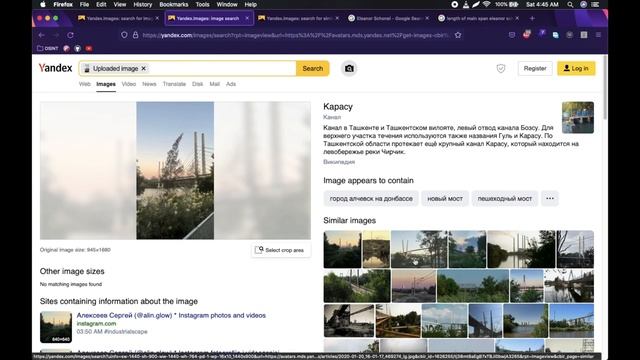Open the Википедия source link

coord(339,162)
